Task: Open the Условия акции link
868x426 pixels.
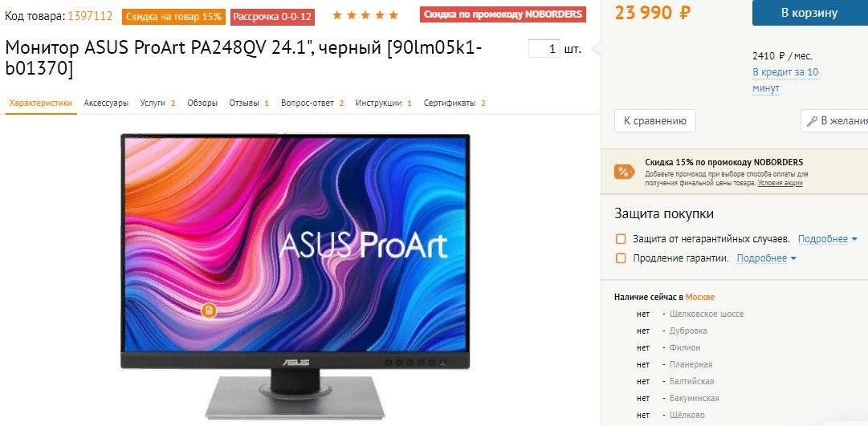Action: [780, 183]
